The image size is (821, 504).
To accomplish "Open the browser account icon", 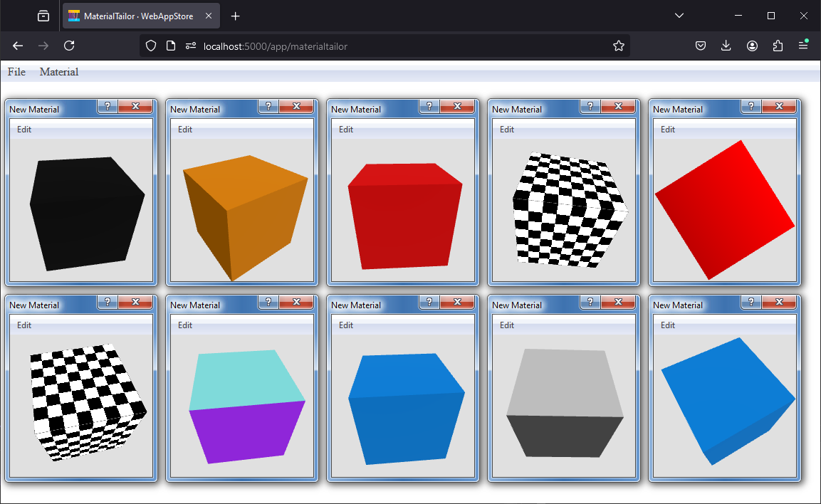I will point(752,46).
